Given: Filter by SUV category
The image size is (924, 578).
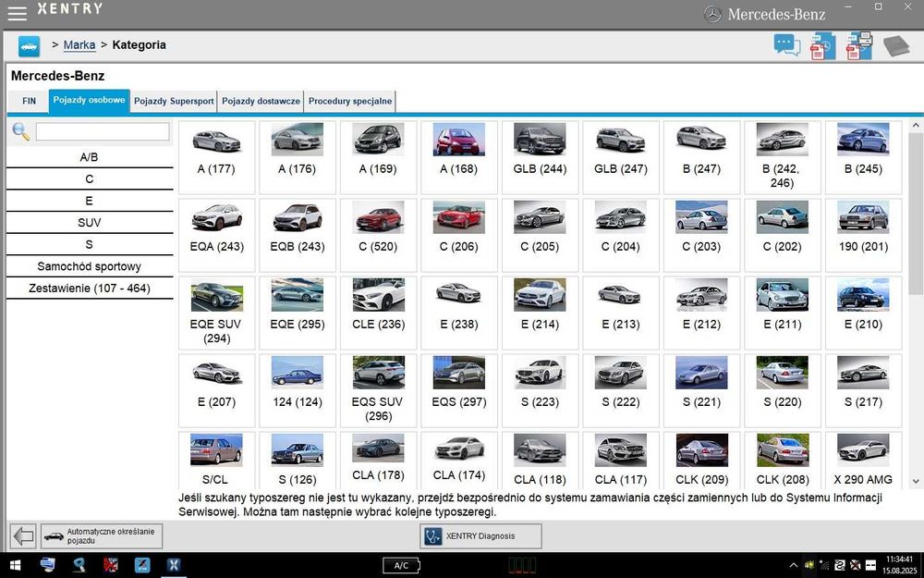Looking at the screenshot, I should click(x=90, y=223).
